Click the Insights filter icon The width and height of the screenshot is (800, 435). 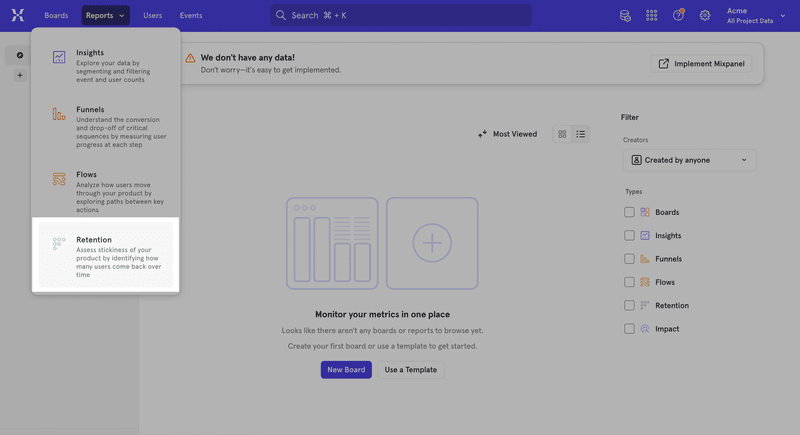pos(645,236)
